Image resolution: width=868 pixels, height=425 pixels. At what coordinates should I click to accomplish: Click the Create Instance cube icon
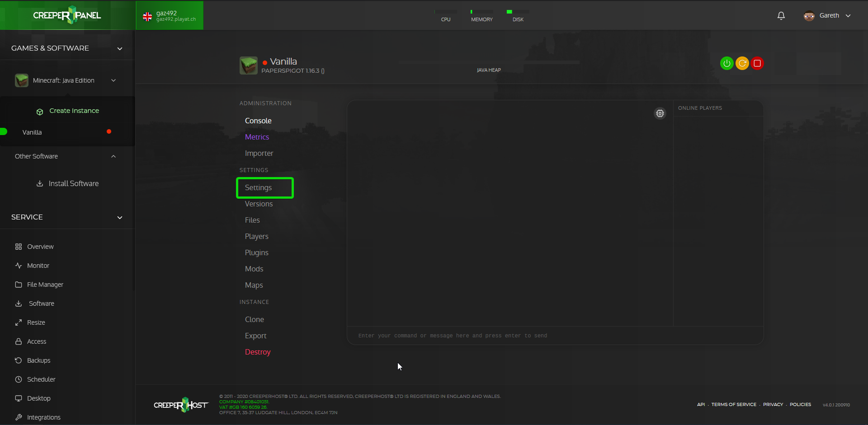pos(40,112)
